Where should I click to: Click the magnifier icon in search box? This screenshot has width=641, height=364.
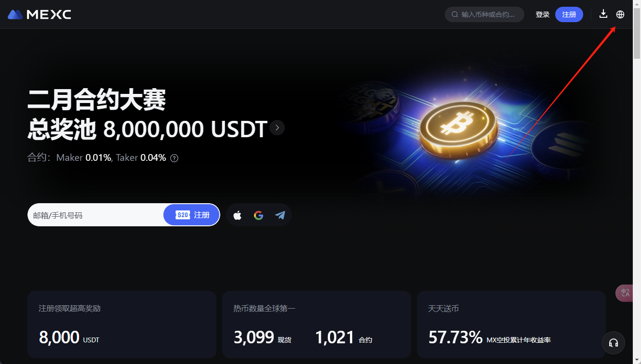click(x=454, y=14)
